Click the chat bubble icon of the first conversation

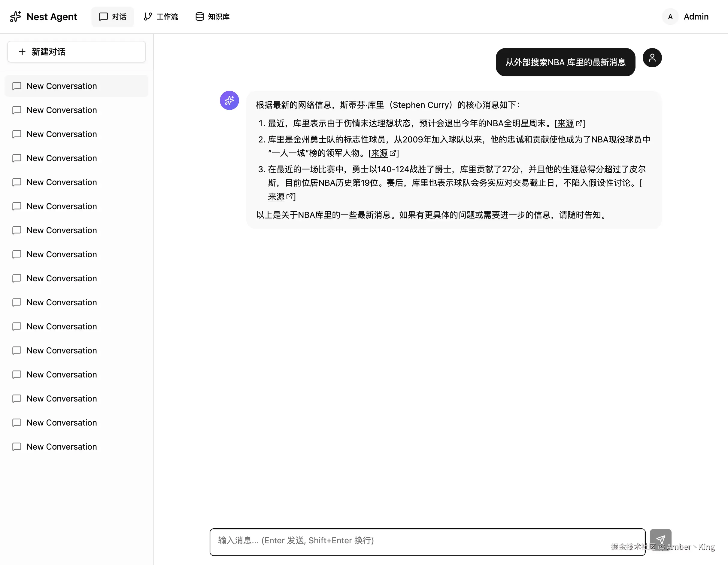17,86
